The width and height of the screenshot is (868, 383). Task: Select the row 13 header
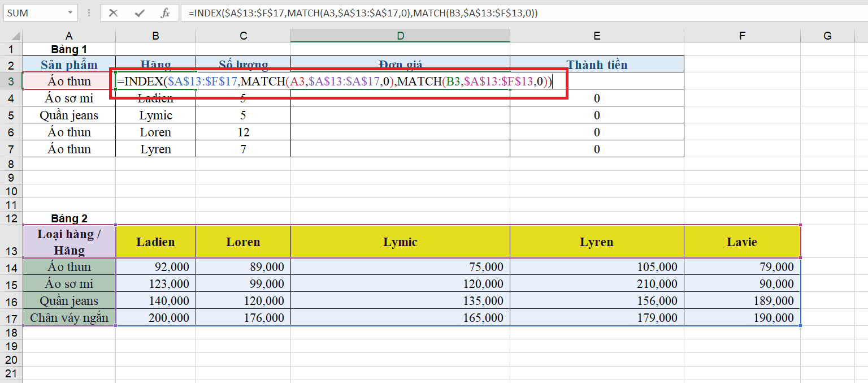click(11, 251)
